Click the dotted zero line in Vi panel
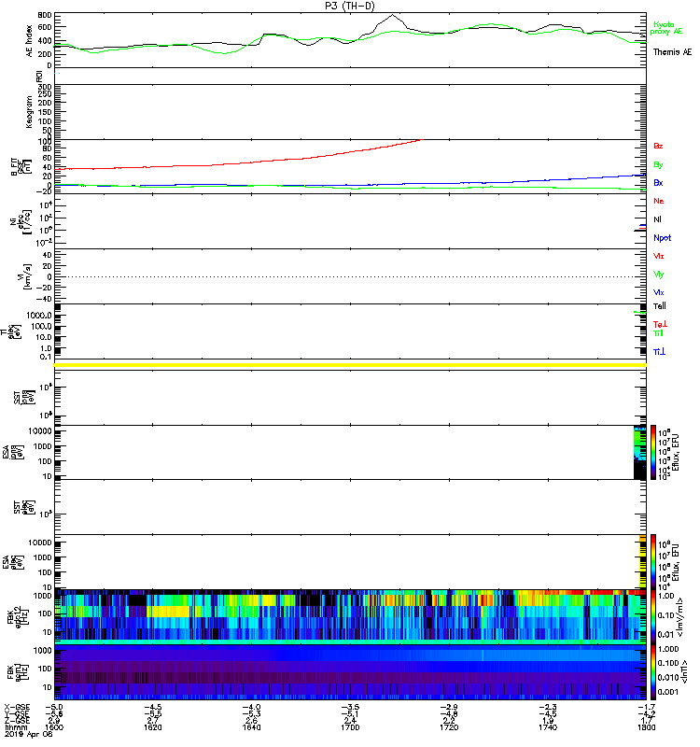This screenshot has height=747, width=700. click(x=350, y=276)
